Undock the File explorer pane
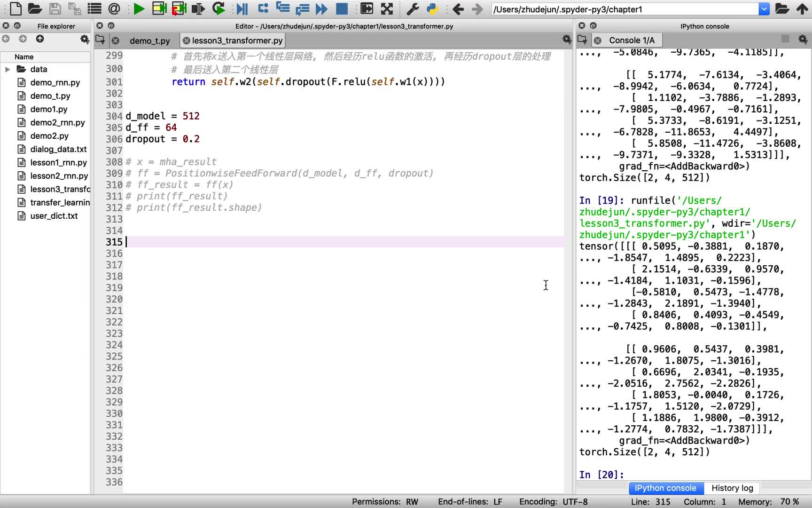812x508 pixels. click(x=17, y=26)
